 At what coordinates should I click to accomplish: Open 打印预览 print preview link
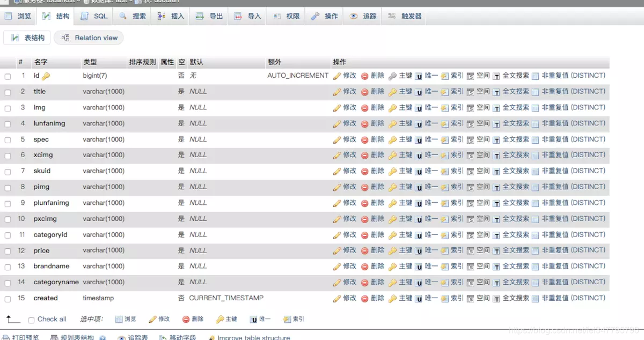pyautogui.click(x=21, y=337)
